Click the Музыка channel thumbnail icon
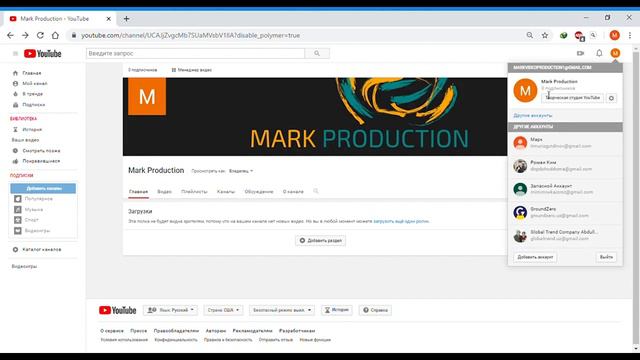 click(x=18, y=209)
